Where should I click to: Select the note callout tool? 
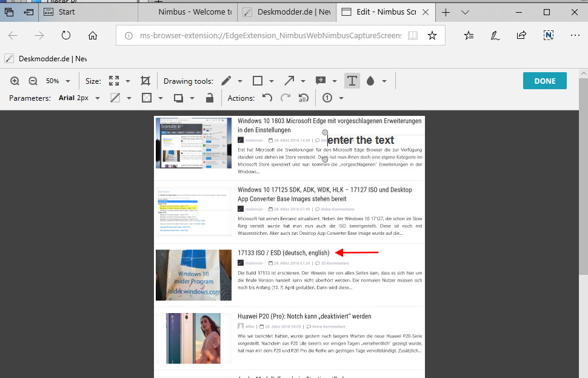click(321, 81)
